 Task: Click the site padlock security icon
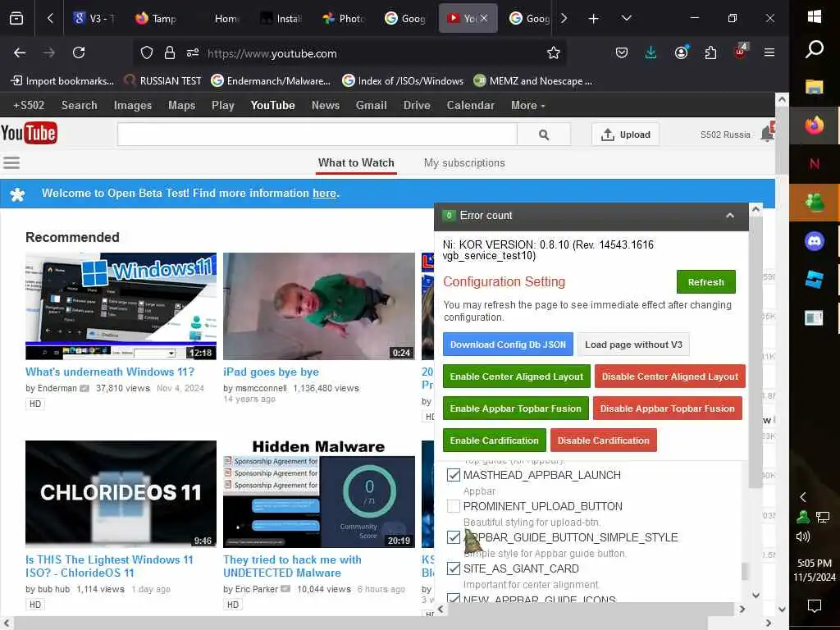click(170, 53)
